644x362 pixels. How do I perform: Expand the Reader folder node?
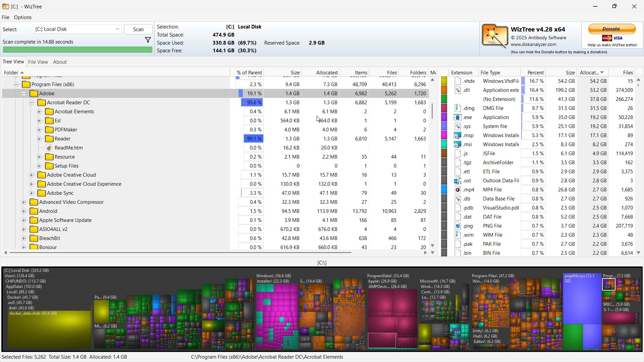pyautogui.click(x=39, y=139)
